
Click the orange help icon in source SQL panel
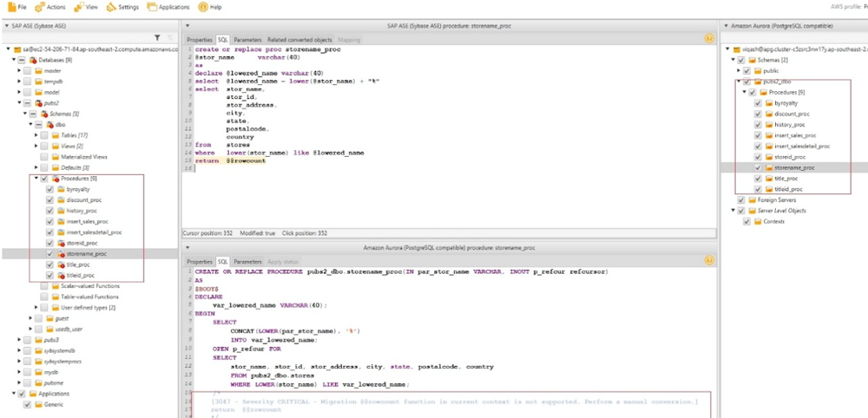point(709,39)
